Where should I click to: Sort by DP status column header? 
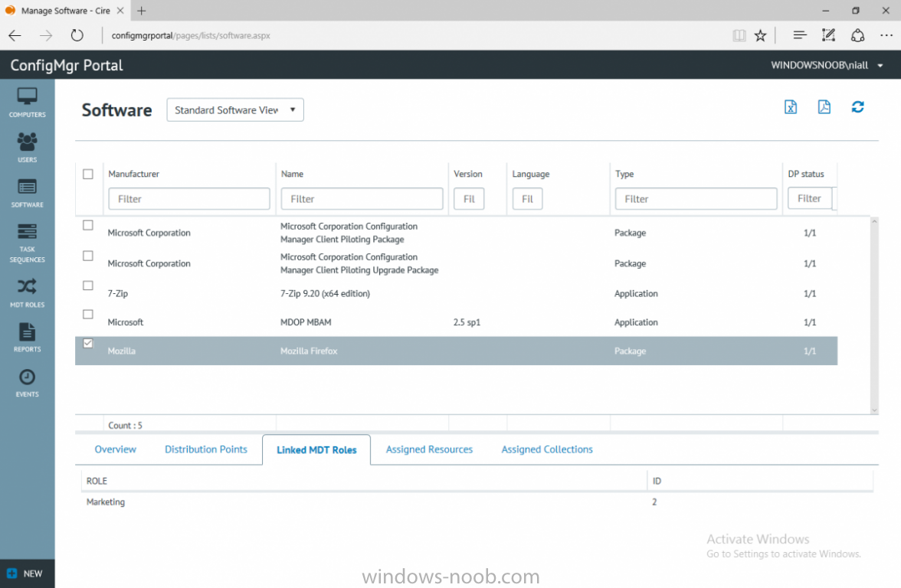tap(806, 174)
